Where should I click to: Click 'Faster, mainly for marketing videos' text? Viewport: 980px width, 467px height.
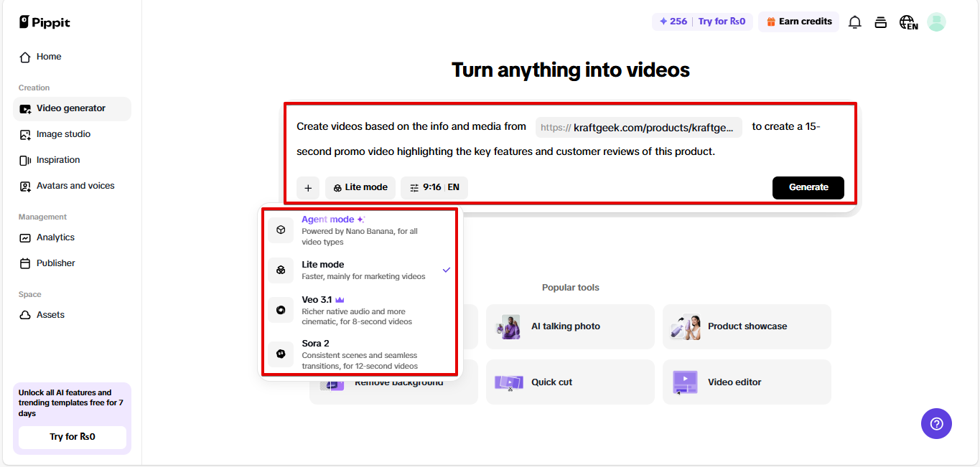[x=363, y=277]
